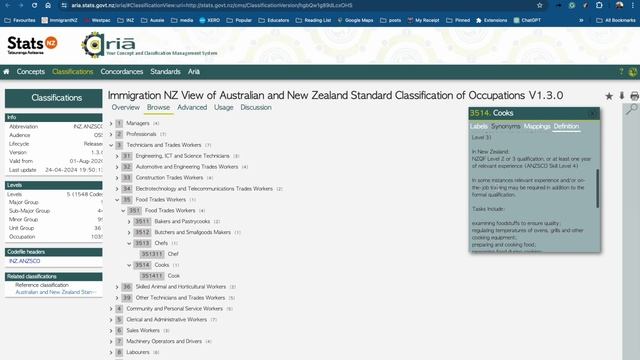Open search with the magnifying glass icon
Image resolution: width=640 pixels, height=360 pixels.
point(631,108)
